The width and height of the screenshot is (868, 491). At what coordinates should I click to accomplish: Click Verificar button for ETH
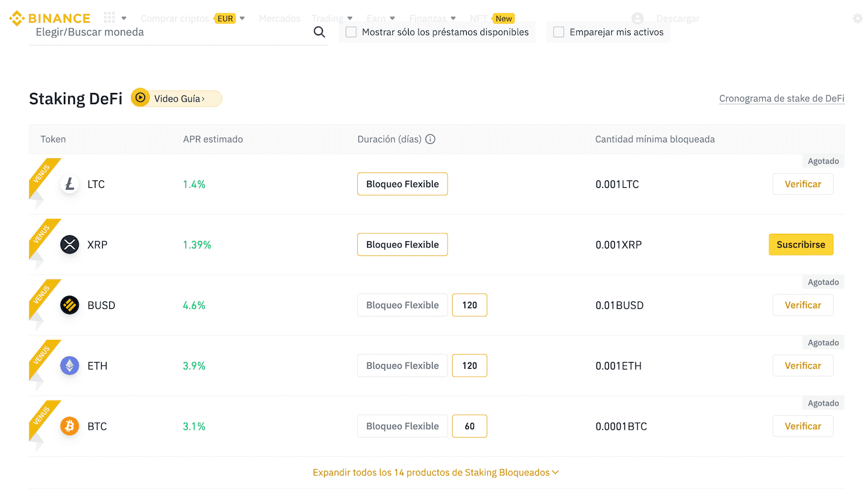click(803, 366)
